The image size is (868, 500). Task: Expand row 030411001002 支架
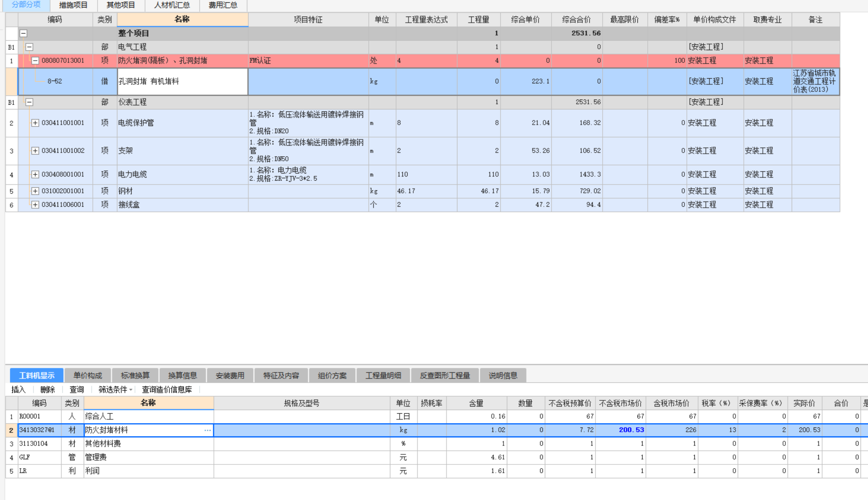tap(34, 150)
